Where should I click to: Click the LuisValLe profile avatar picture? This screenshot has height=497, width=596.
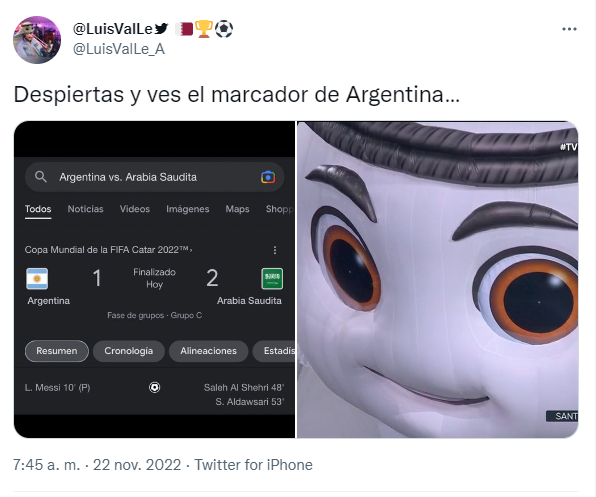(x=37, y=40)
